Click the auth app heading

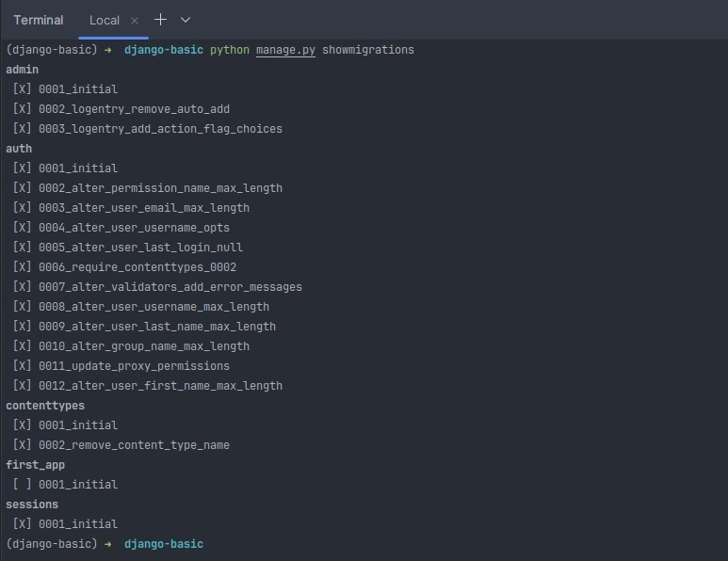pos(19,149)
